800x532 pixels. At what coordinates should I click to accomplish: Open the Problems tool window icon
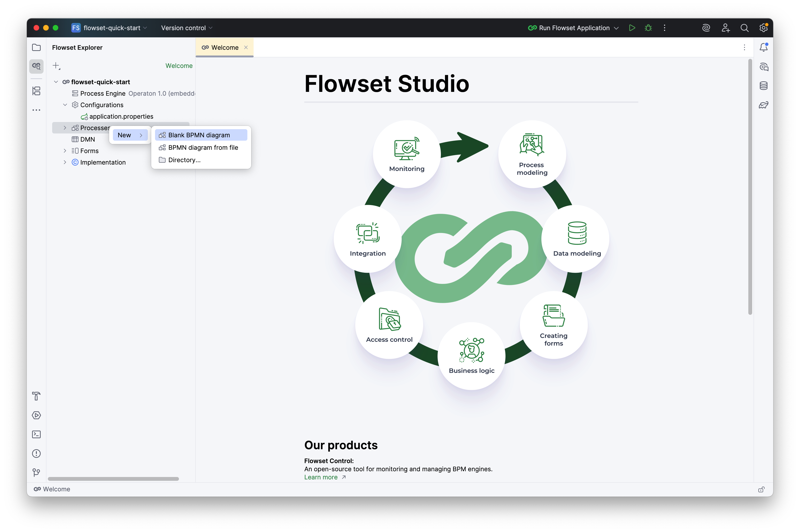36,454
